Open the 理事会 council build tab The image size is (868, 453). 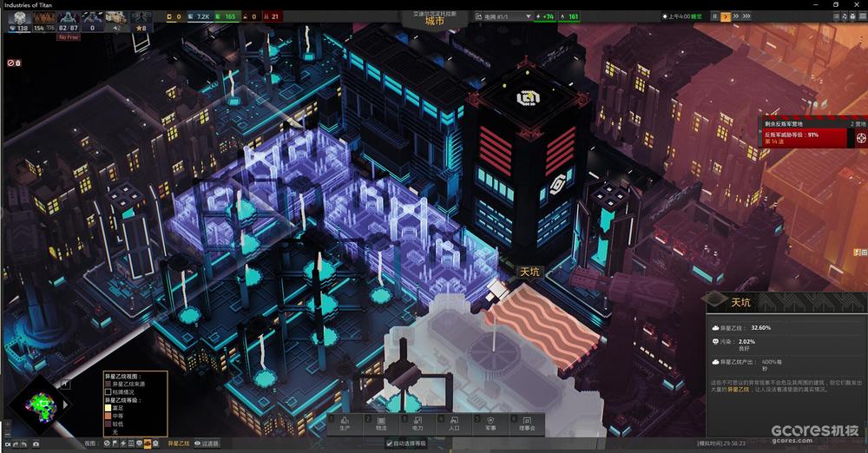tap(527, 423)
